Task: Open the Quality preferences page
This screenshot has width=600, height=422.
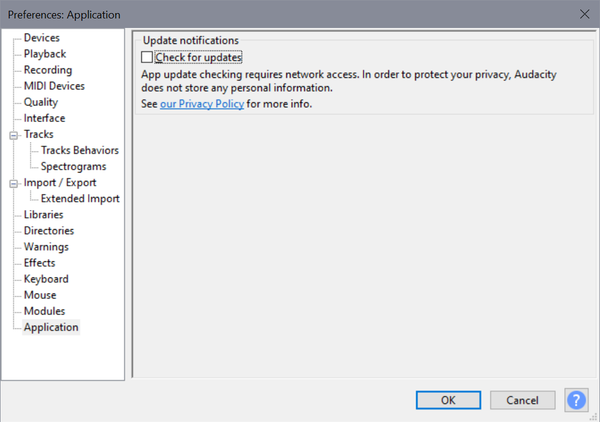Action: point(41,102)
